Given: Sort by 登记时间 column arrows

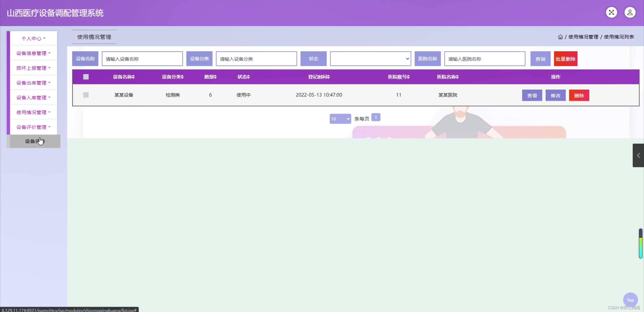Looking at the screenshot, I should (329, 77).
